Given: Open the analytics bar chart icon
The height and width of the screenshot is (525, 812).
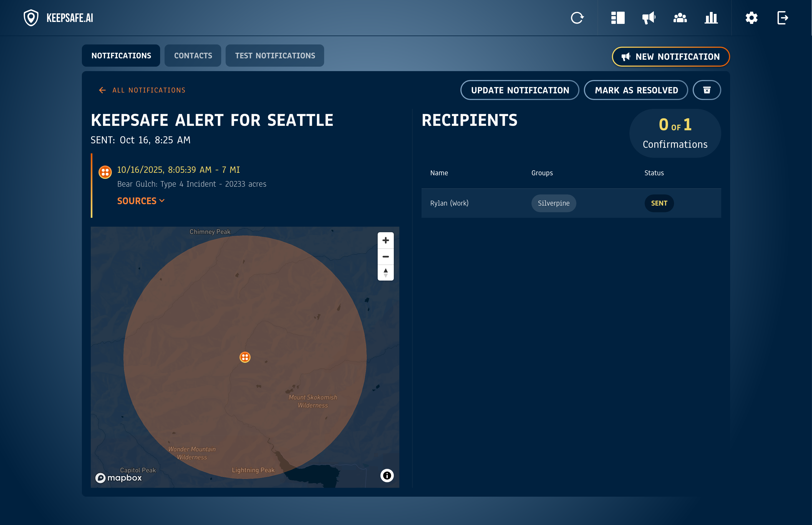Looking at the screenshot, I should [711, 18].
